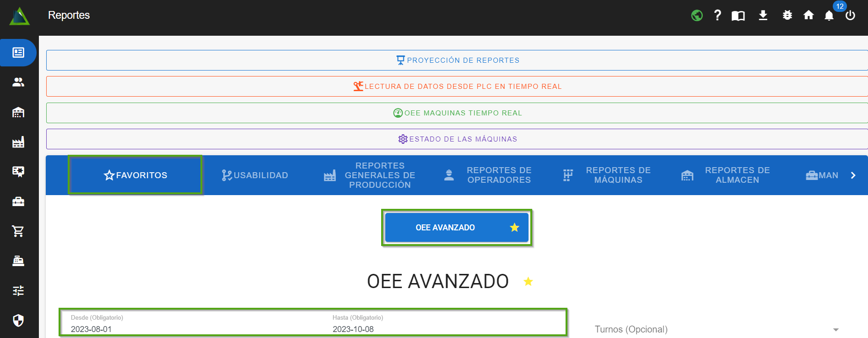The width and height of the screenshot is (868, 338).
Task: Open notifications bell with 12 badge
Action: point(829,16)
